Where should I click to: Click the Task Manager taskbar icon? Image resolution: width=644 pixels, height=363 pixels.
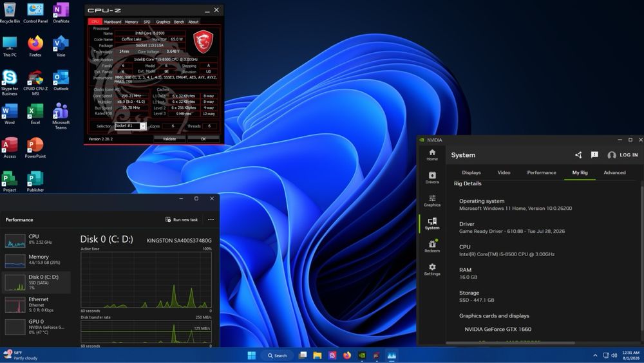392,355
